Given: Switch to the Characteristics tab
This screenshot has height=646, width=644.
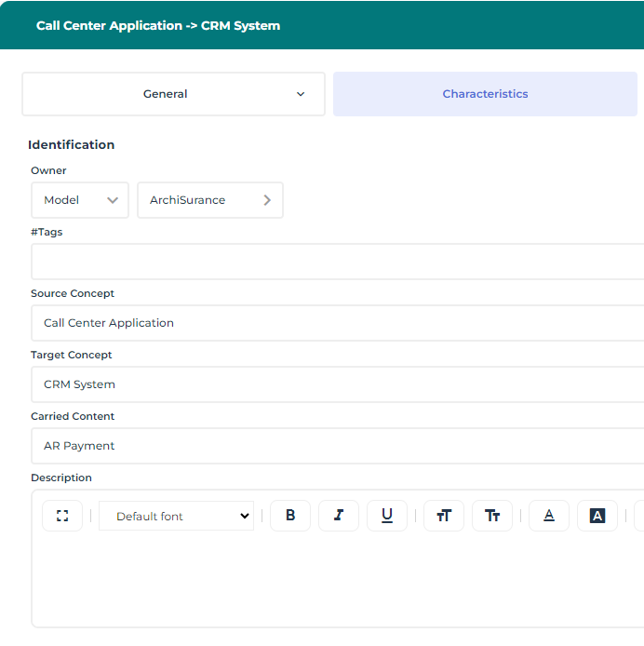Looking at the screenshot, I should coord(485,94).
